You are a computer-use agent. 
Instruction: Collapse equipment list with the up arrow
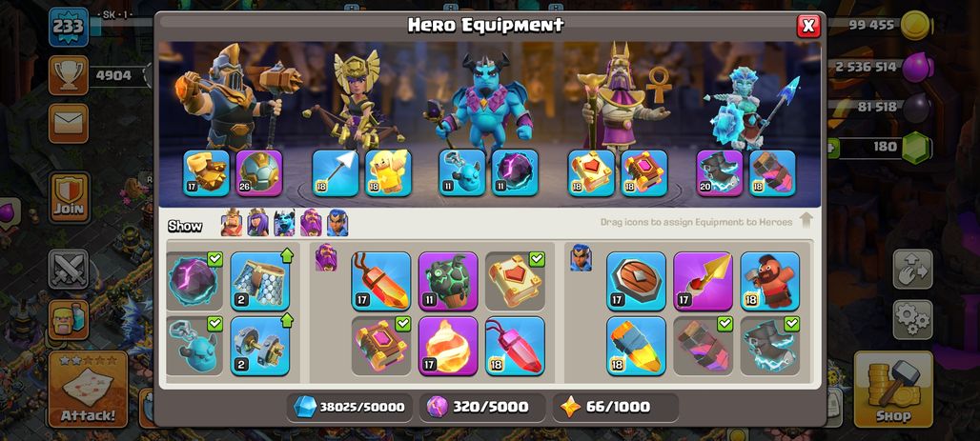[806, 221]
